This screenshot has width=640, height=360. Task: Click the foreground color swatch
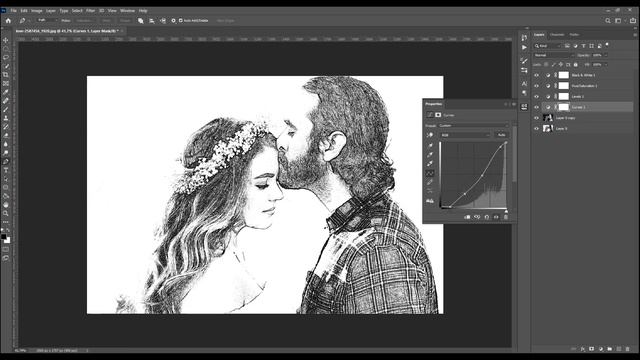tap(4, 237)
